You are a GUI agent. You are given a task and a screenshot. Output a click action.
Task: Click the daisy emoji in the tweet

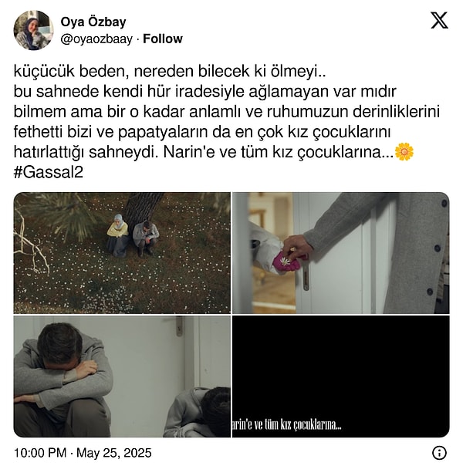[x=404, y=152]
